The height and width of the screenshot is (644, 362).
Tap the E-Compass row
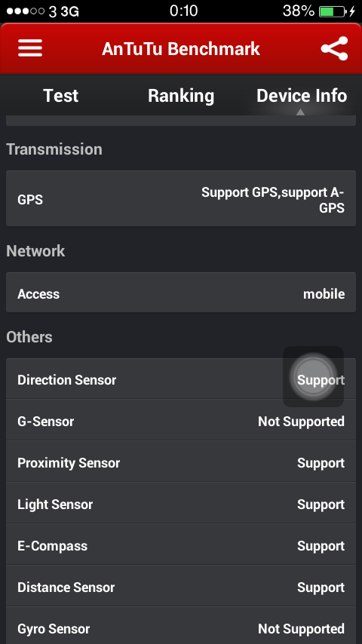[181, 544]
